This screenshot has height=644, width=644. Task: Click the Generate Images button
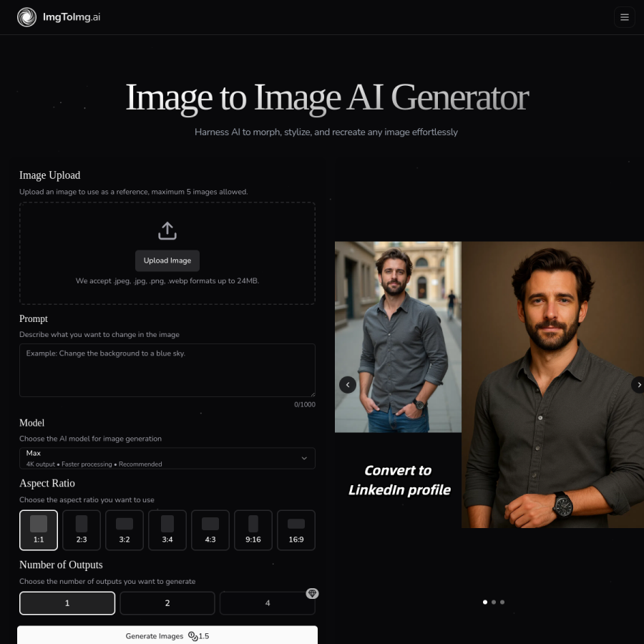point(167,635)
